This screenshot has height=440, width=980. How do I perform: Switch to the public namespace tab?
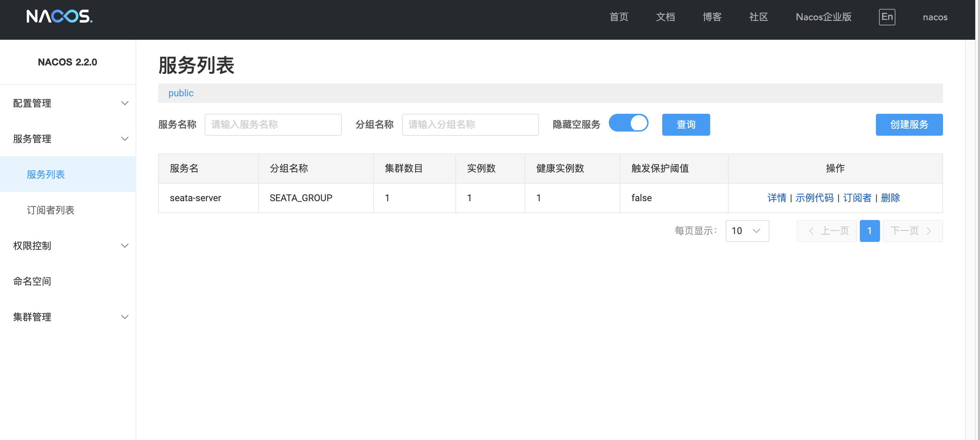tap(181, 93)
